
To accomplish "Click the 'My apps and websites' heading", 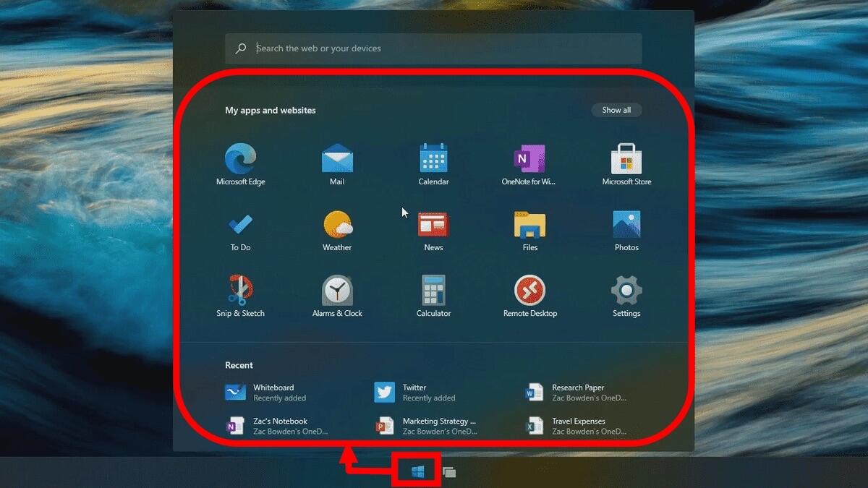I will [271, 111].
